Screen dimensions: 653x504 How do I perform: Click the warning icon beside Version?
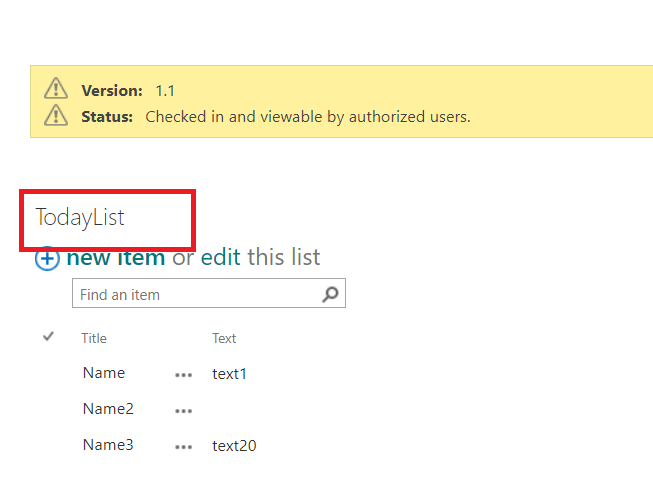click(x=56, y=89)
